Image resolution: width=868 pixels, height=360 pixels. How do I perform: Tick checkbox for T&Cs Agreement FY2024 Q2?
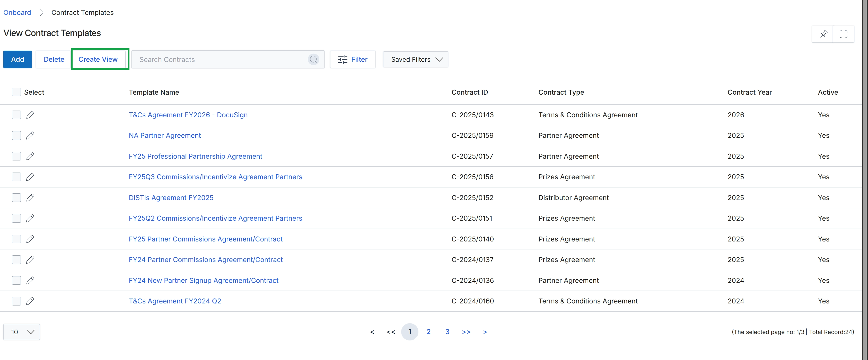pyautogui.click(x=16, y=301)
